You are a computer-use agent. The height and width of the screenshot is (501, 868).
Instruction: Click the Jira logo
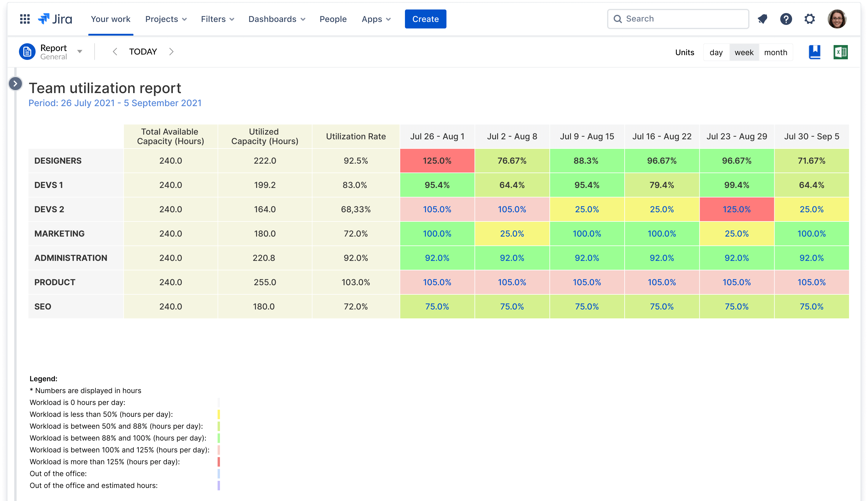click(x=55, y=19)
